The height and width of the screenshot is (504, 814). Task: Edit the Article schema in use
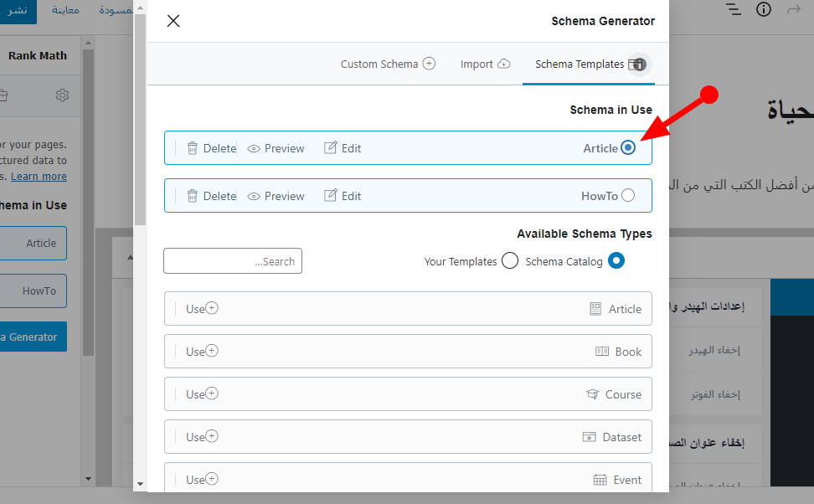(343, 148)
